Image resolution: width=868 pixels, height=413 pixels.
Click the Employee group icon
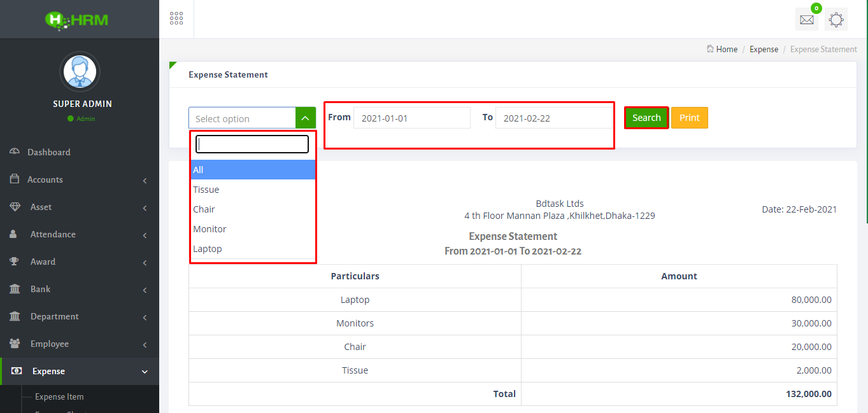pos(15,344)
